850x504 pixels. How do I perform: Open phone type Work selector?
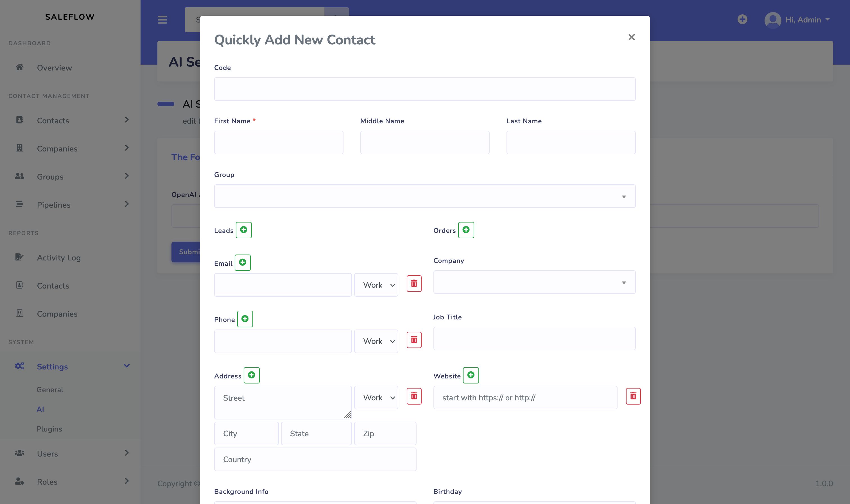(376, 341)
